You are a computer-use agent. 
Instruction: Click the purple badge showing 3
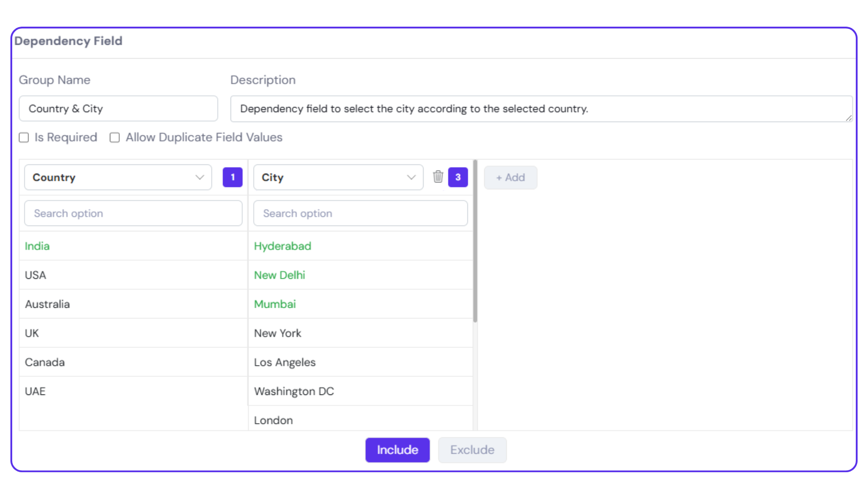[458, 177]
